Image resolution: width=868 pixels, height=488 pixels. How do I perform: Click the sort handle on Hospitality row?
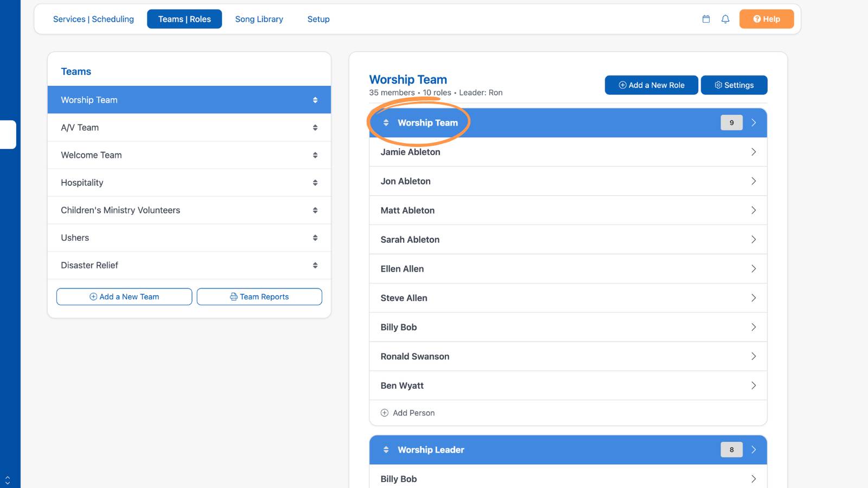click(315, 183)
